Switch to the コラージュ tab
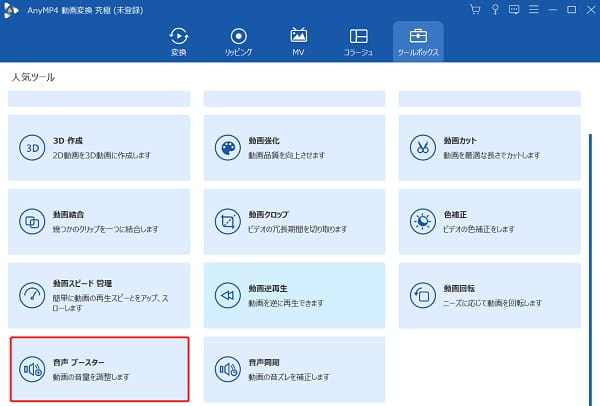This screenshot has height=406, width=600. pos(359,42)
